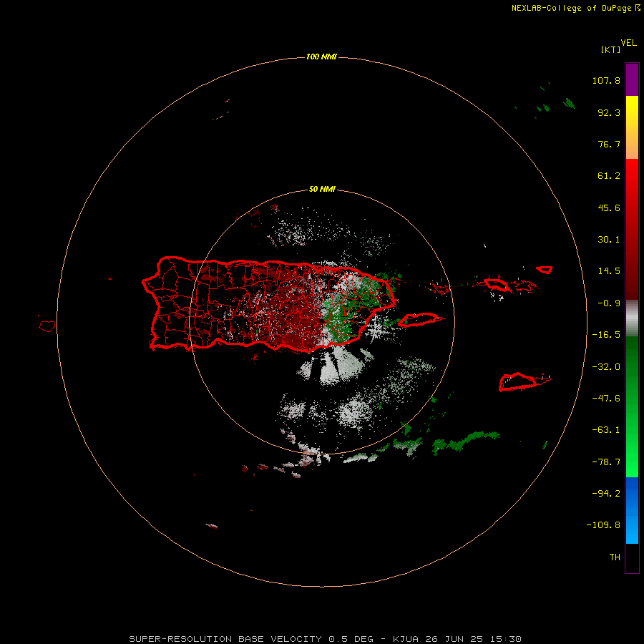Select the -0.9 legend value
This screenshot has width=644, height=644.
tap(609, 303)
